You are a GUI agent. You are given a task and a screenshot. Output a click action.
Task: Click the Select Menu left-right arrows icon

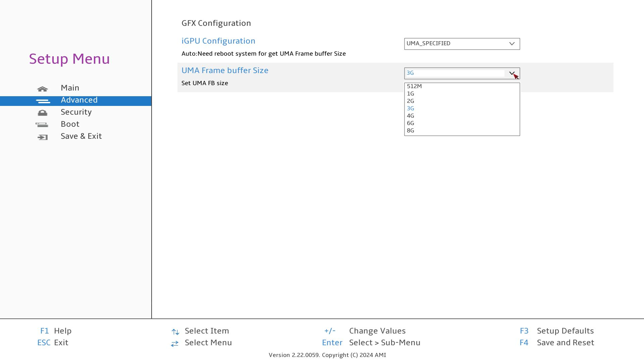point(174,344)
